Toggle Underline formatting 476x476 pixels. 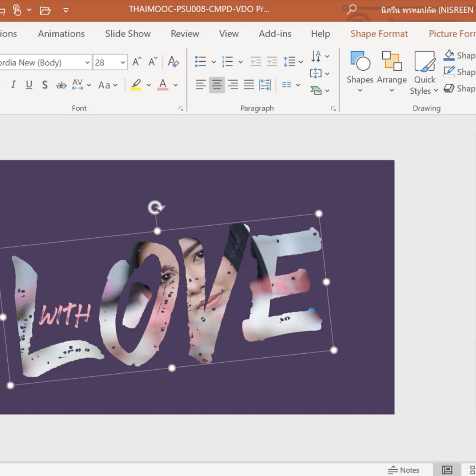(x=29, y=85)
